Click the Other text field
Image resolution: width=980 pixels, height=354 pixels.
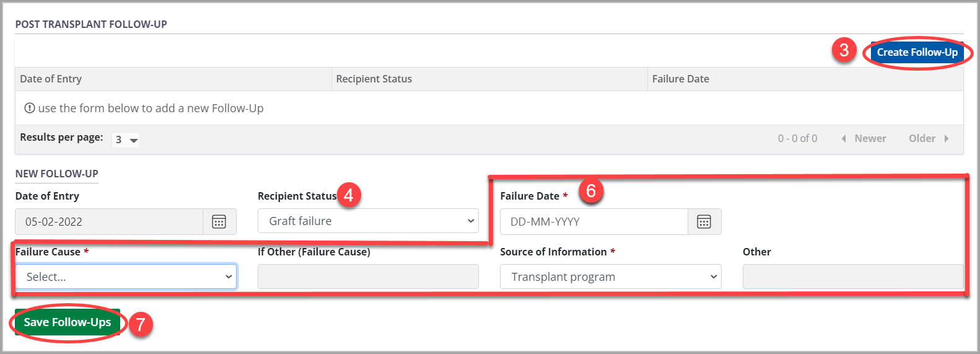coord(853,277)
